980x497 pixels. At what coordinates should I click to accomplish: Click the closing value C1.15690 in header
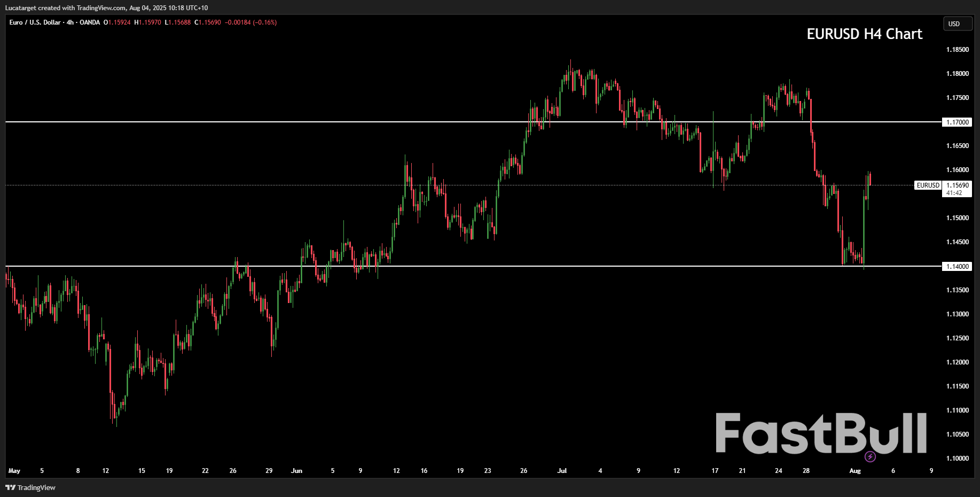(x=208, y=22)
